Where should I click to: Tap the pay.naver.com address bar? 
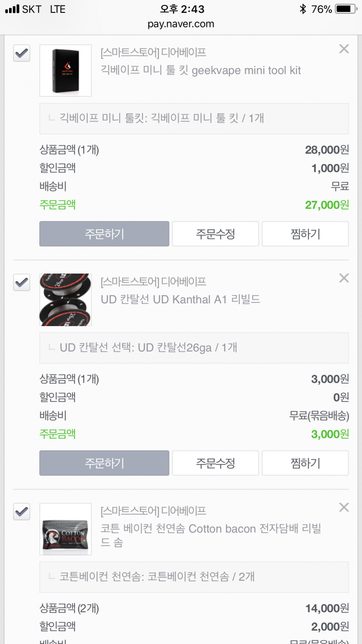click(x=181, y=24)
